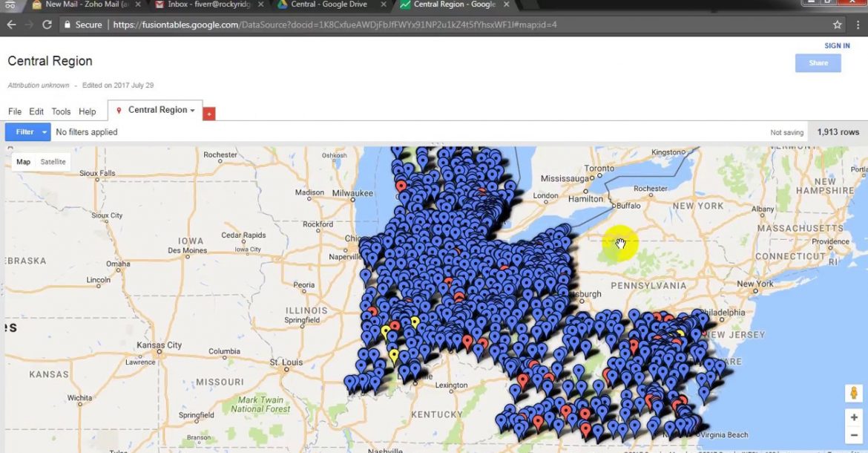Open the Help menu
Screen dimensions: 868x453
pyautogui.click(x=87, y=111)
